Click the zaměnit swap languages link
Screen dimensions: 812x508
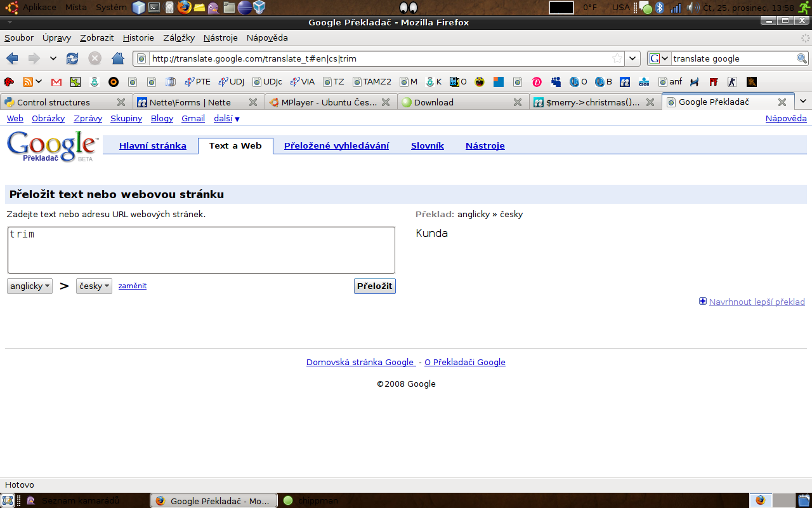click(133, 286)
